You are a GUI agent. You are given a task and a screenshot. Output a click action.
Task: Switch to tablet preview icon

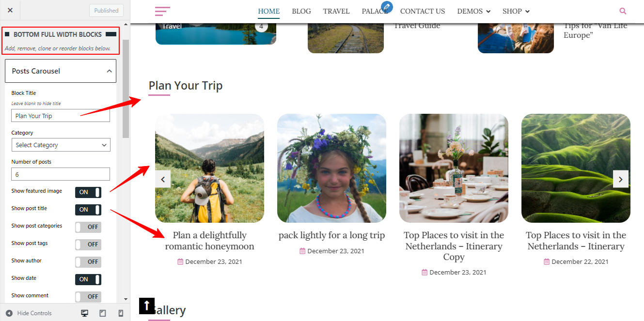click(x=103, y=313)
